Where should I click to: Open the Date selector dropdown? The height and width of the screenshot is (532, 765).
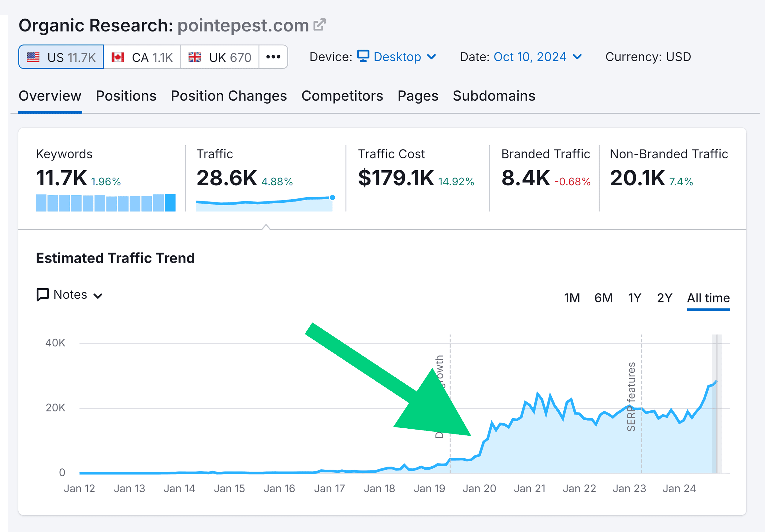(x=578, y=57)
